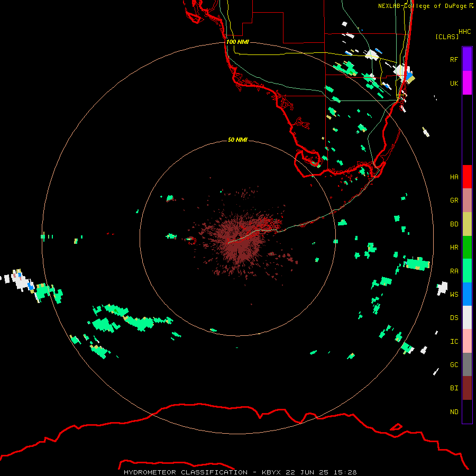Click the 'HR' legend label
The width and height of the screenshot is (476, 476).
coord(454,247)
